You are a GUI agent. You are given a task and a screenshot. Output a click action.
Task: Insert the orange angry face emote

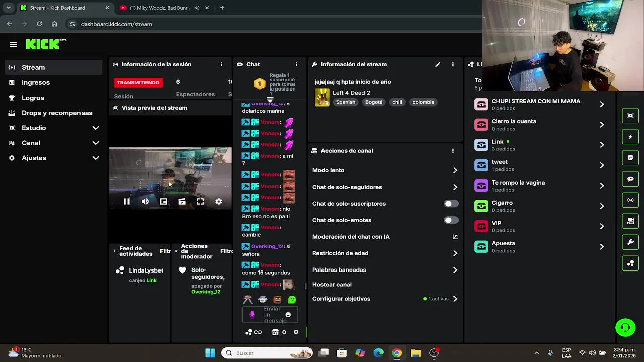coord(277,300)
